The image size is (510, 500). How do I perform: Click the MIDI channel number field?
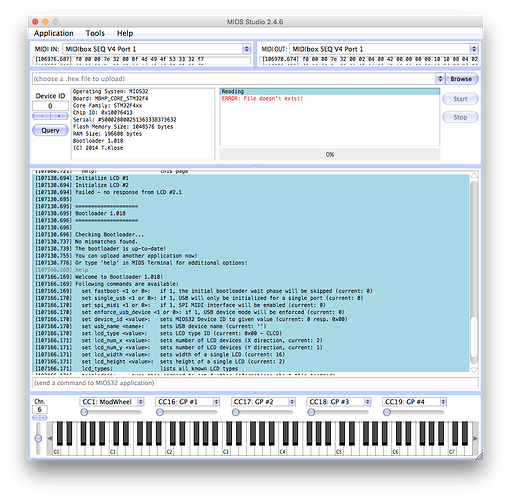click(40, 410)
